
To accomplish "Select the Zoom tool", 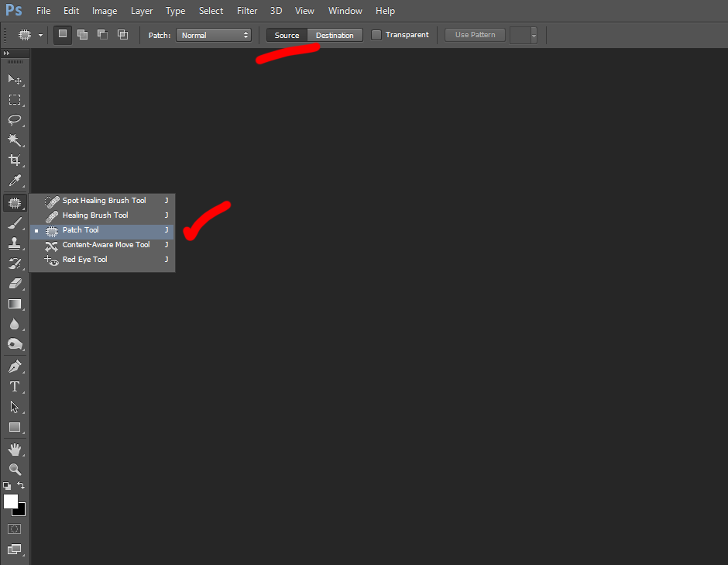I will 15,469.
